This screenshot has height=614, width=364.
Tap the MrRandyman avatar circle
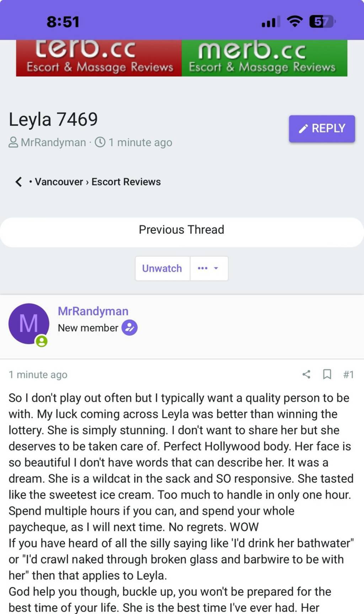pos(29,324)
